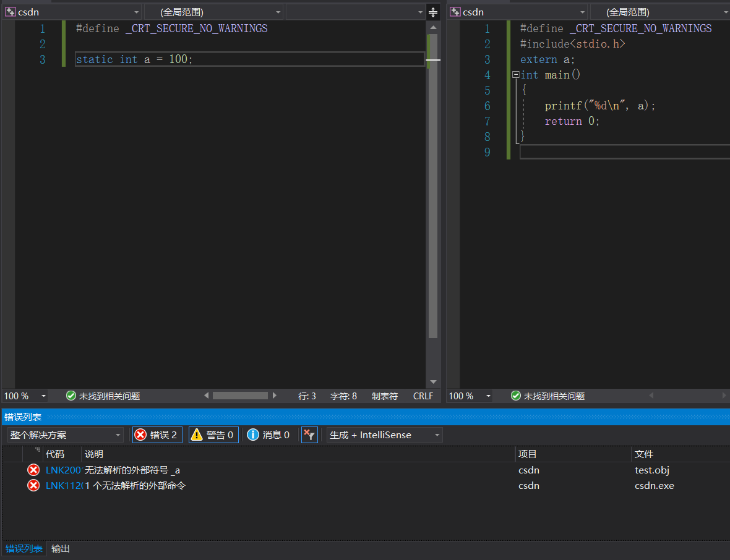Image resolution: width=730 pixels, height=560 pixels.
Task: Click the 未找到相关问题 status in left editor
Action: click(x=109, y=396)
